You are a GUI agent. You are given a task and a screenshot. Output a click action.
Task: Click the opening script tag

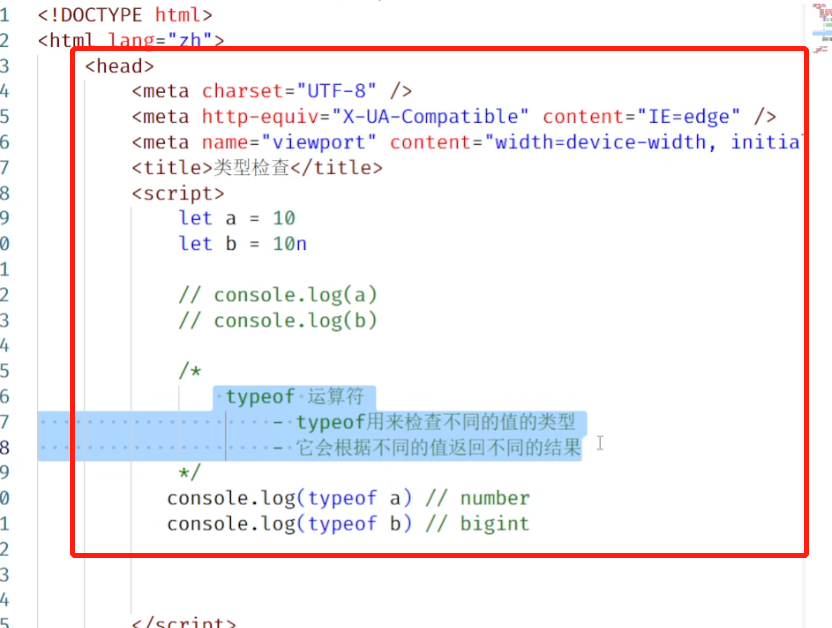tap(178, 193)
